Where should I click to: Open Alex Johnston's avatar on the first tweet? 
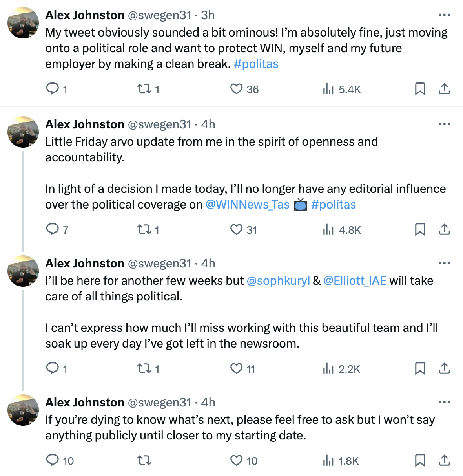pyautogui.click(x=23, y=23)
